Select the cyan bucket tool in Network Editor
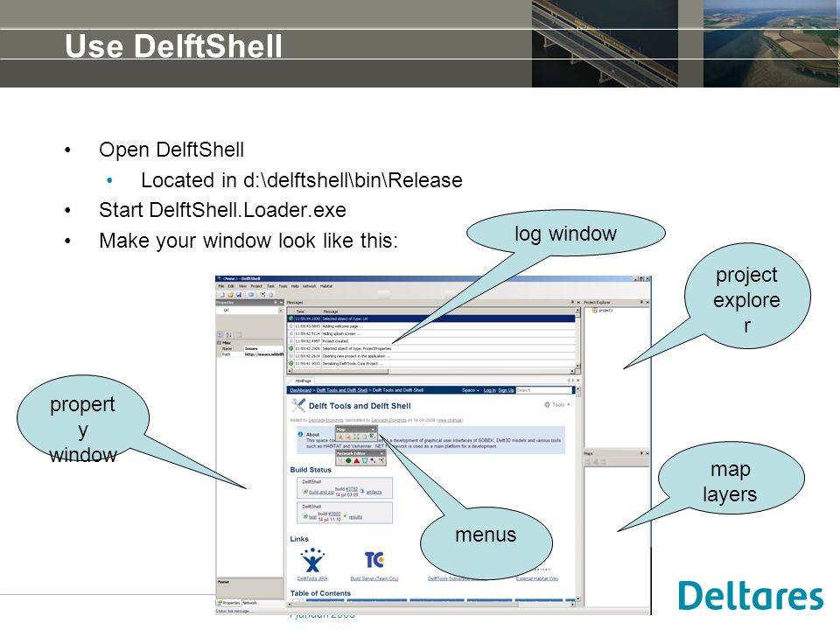The height and width of the screenshot is (630, 840). (x=365, y=461)
